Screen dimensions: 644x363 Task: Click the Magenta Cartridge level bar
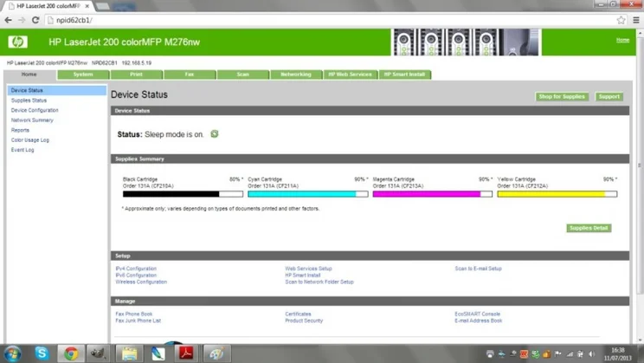(x=432, y=194)
